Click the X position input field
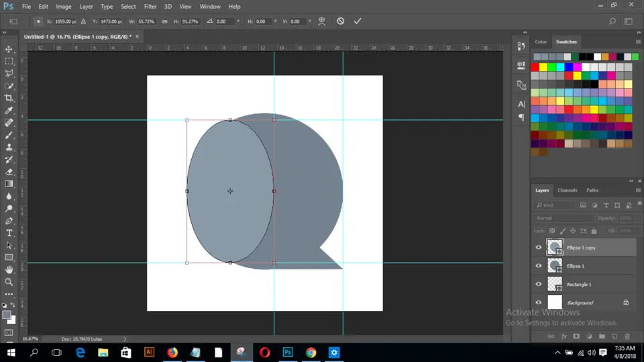The image size is (644, 362). pyautogui.click(x=65, y=21)
